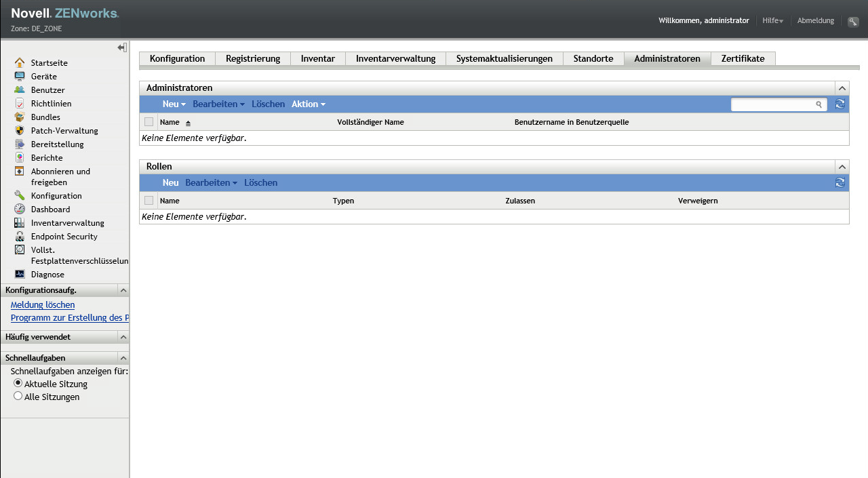Click the Inventarverwaltung icon in sidebar
This screenshot has width=868, height=478.
tap(20, 222)
